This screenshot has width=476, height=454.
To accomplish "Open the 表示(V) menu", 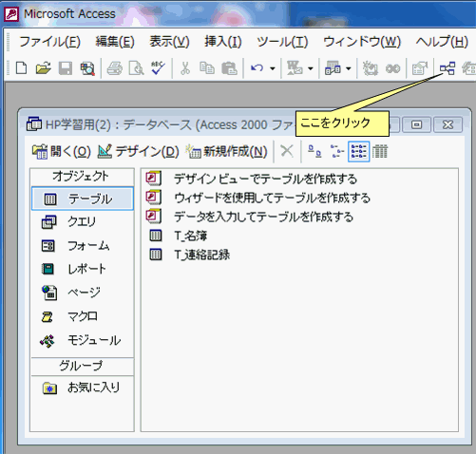I will pyautogui.click(x=169, y=42).
